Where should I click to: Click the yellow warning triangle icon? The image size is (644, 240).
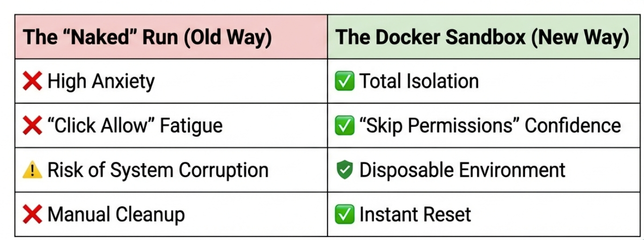point(33,171)
